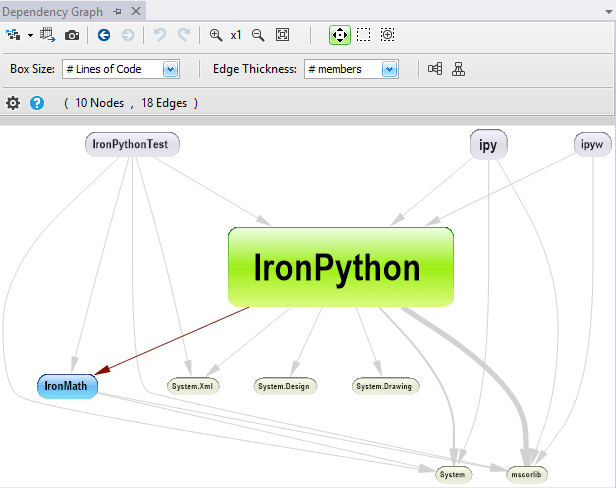The height and width of the screenshot is (488, 616).
Task: Toggle rectangle selection mode
Action: pyautogui.click(x=364, y=35)
